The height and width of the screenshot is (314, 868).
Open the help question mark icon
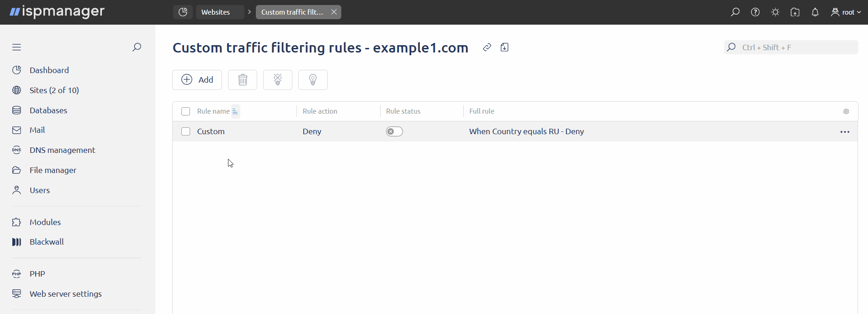755,12
